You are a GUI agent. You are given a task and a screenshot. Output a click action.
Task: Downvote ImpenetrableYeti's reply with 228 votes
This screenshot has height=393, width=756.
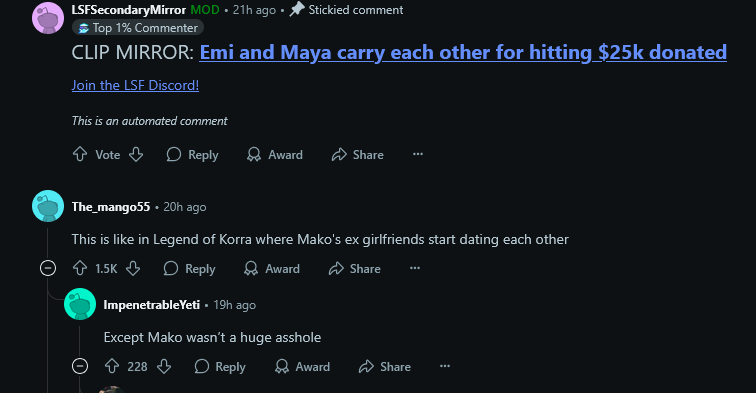point(164,366)
